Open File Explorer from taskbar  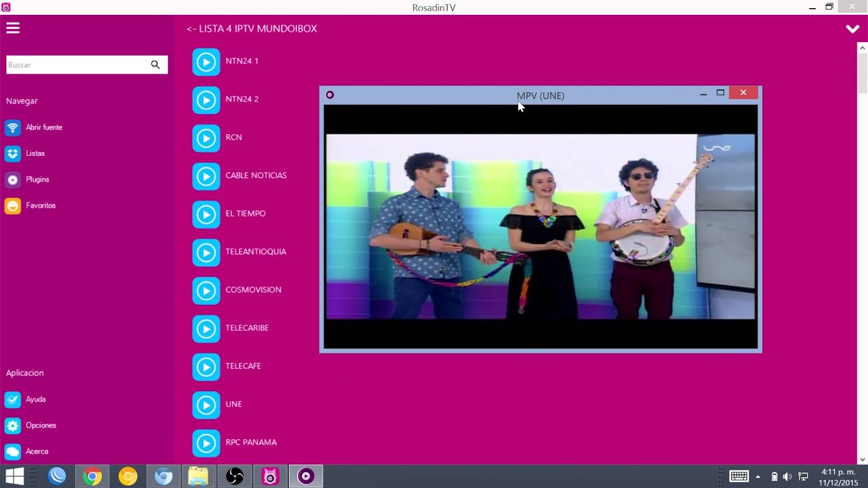pos(198,476)
